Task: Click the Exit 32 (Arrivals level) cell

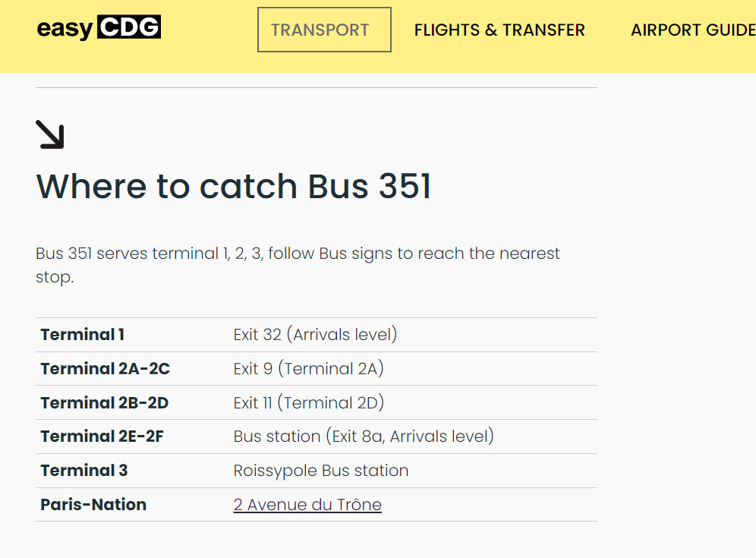Action: (x=315, y=334)
